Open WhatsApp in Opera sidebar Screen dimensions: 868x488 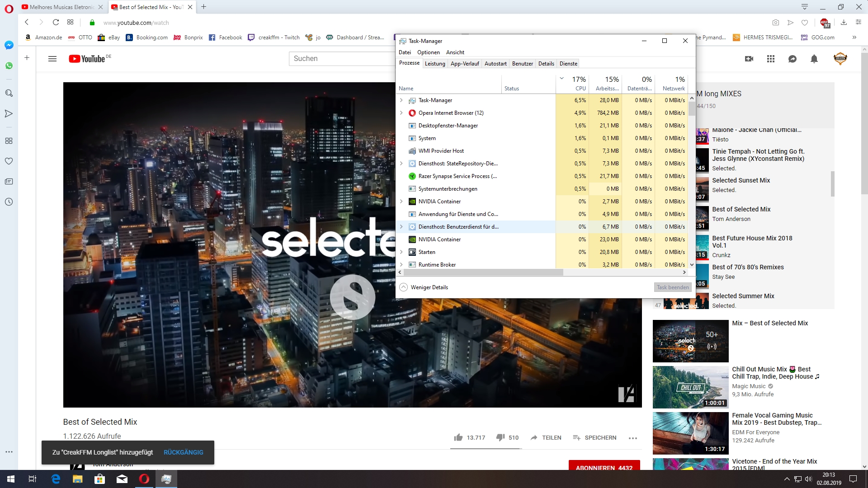[9, 66]
